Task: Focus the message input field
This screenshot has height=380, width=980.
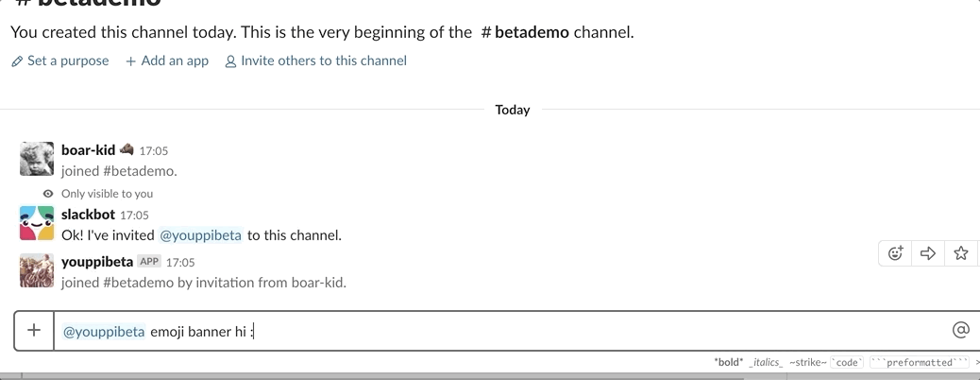Action: coord(500,331)
